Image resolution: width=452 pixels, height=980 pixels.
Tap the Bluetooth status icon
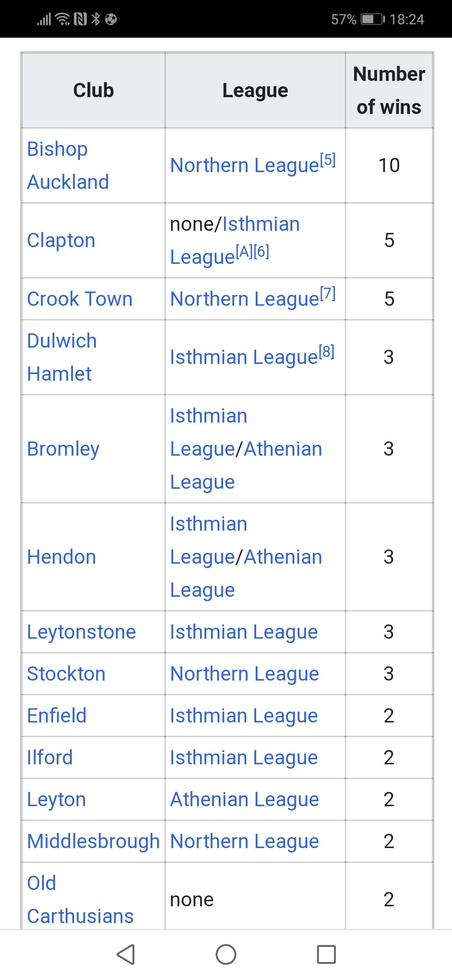(96, 19)
